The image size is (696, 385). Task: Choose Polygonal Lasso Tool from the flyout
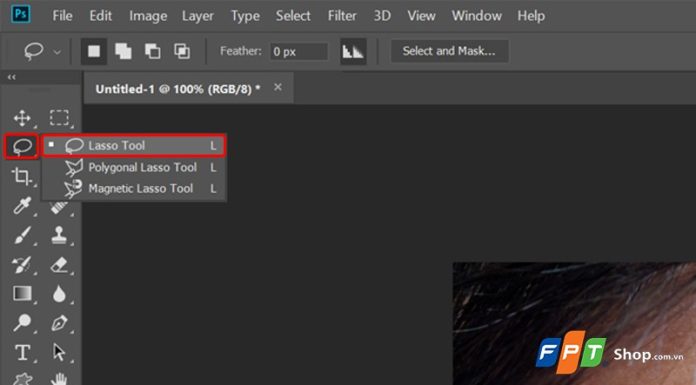[x=134, y=167]
